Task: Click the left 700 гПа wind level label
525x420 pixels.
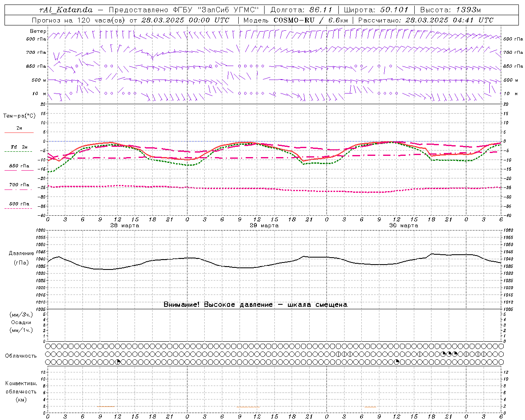Action: [x=36, y=52]
